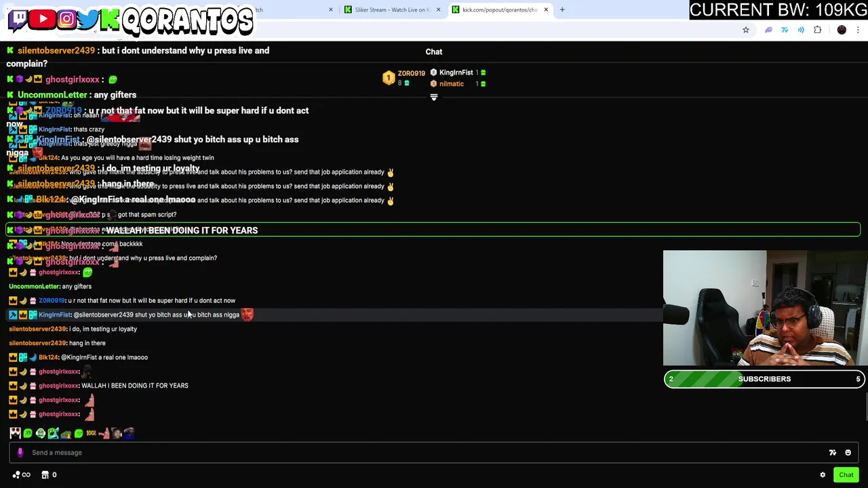The height and width of the screenshot is (488, 868).
Task: Open 7TV emote menu in message box
Action: [833, 453]
